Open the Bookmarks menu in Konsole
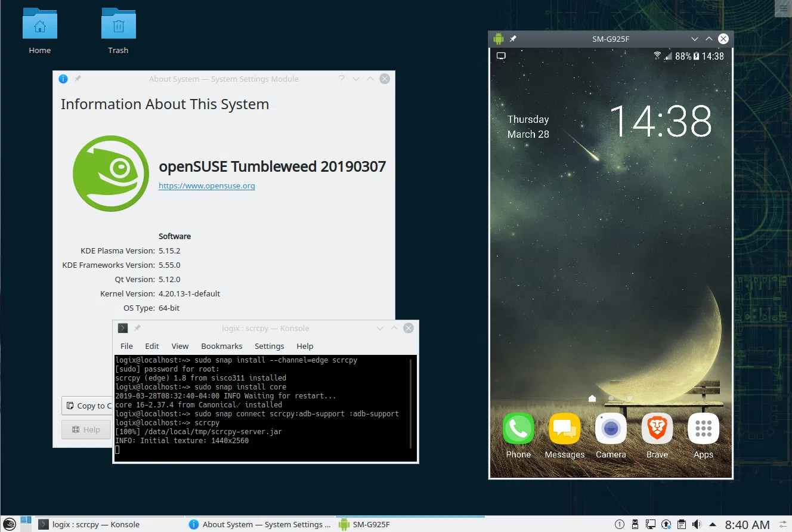Screen dimensions: 792x532 pyautogui.click(x=221, y=346)
